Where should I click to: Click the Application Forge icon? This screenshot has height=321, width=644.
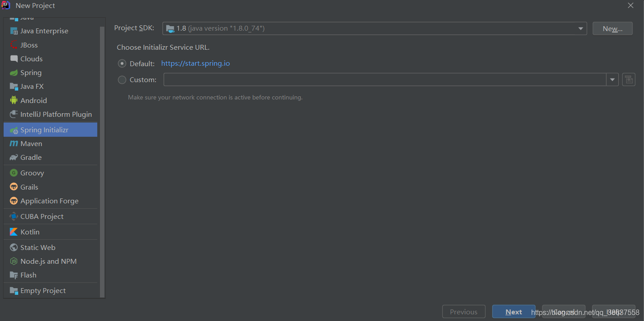(x=14, y=201)
